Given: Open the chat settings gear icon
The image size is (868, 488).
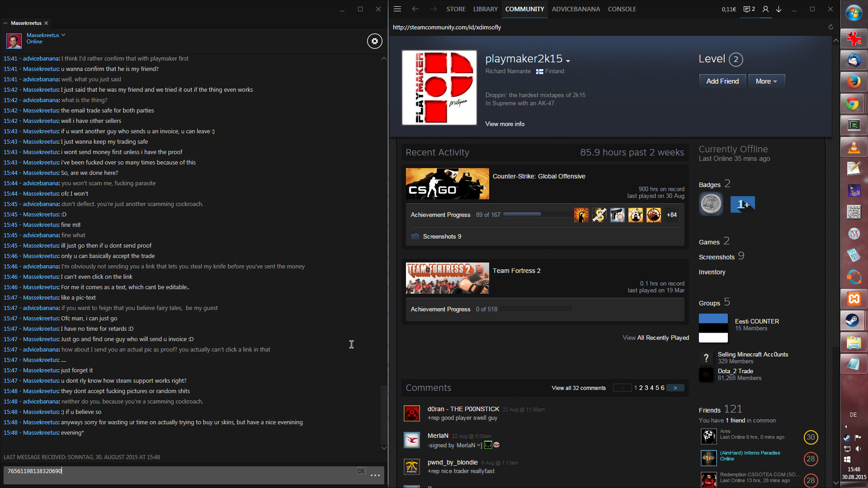Looking at the screenshot, I should click(x=374, y=41).
